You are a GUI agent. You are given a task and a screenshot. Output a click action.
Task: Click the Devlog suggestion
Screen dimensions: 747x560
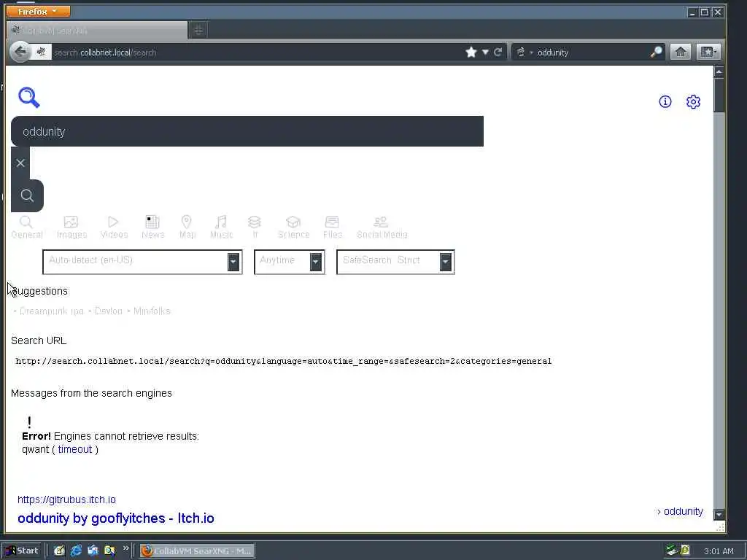(108, 311)
